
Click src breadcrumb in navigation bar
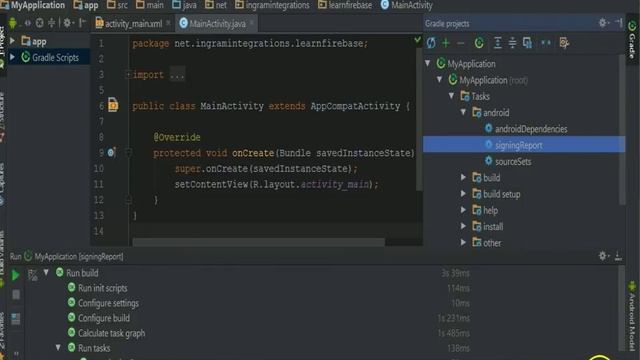[x=122, y=5]
